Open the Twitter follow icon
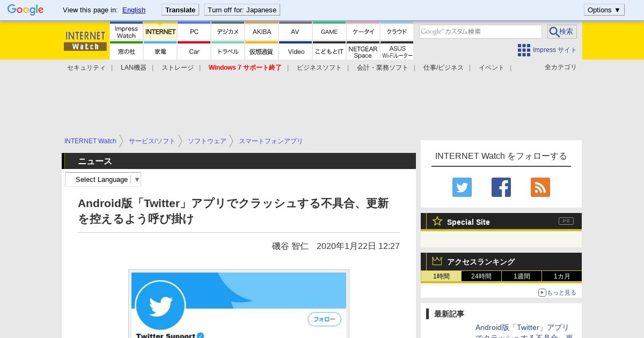Viewport: 644px width, 338px height. [462, 187]
